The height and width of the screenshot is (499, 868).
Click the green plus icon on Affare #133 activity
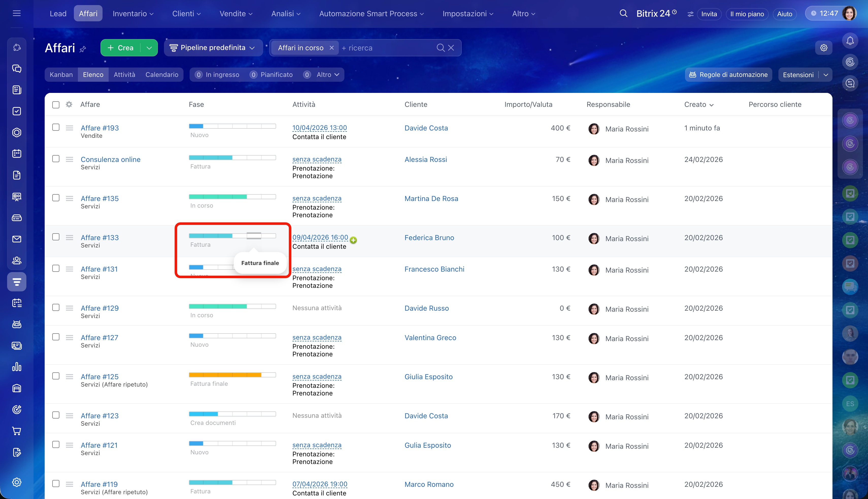click(353, 240)
